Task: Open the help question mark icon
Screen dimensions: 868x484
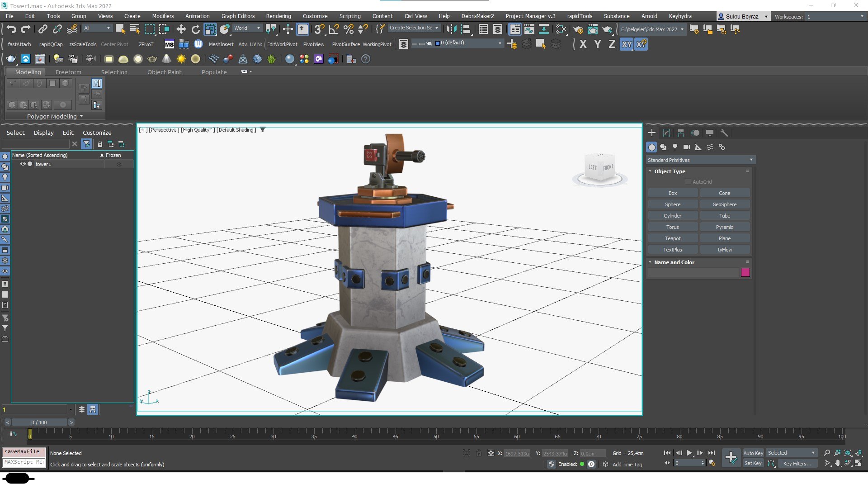Action: (366, 59)
